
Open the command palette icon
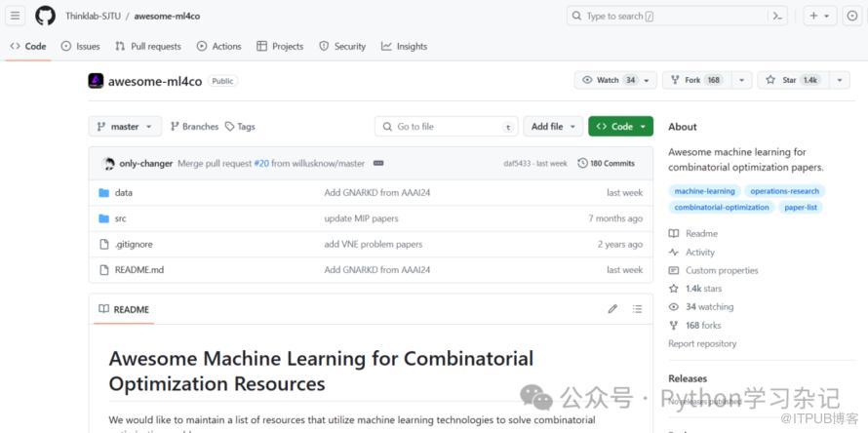coord(777,16)
